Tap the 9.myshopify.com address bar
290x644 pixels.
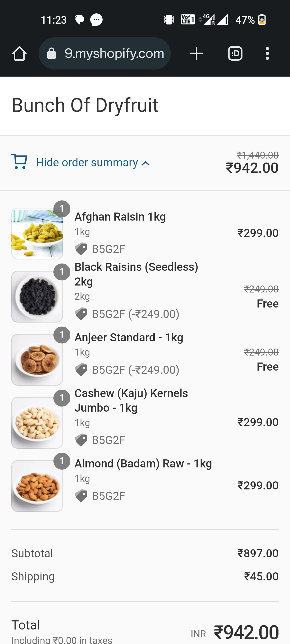114,53
